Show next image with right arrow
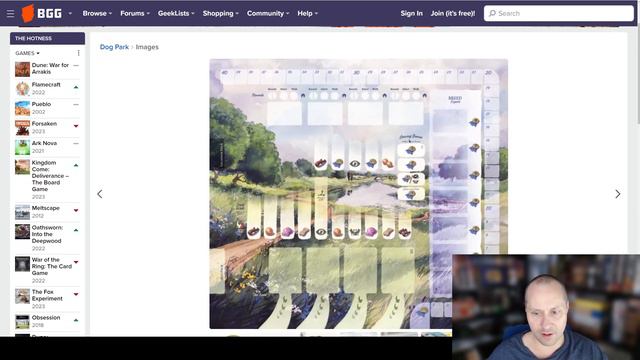Viewport: 640px width, 360px height. pos(618,194)
